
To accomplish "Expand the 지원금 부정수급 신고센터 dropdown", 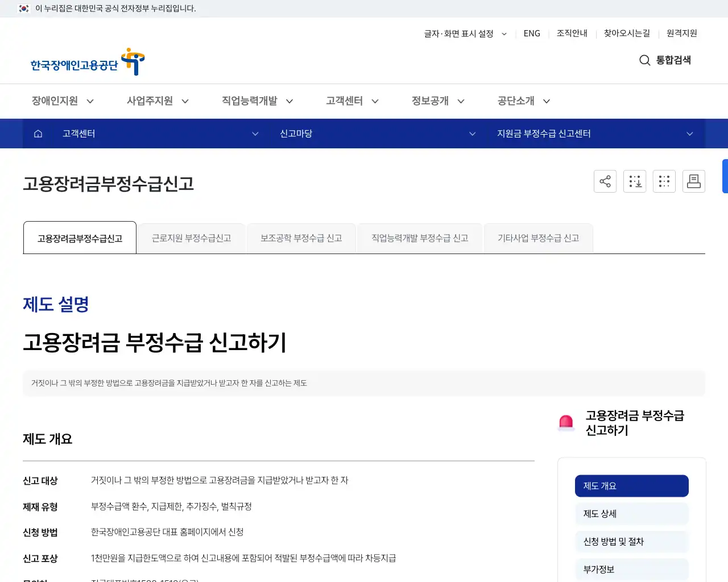I will [689, 134].
